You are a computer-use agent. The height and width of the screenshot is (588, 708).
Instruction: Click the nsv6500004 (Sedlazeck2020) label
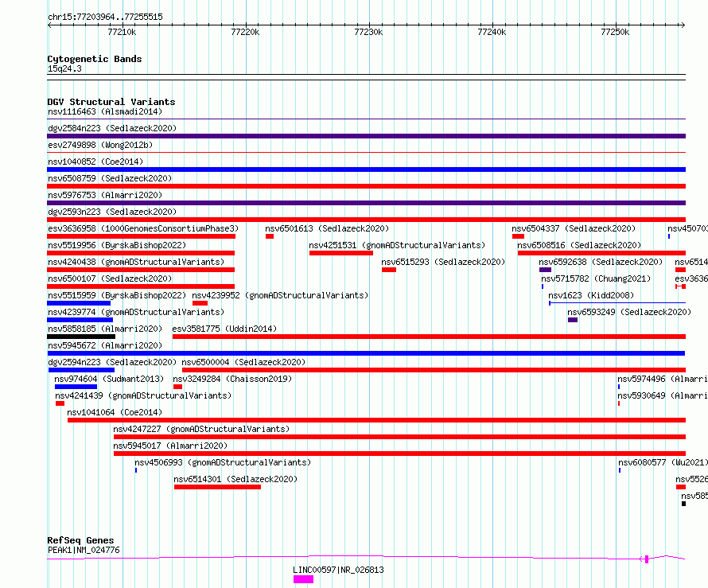tap(244, 362)
